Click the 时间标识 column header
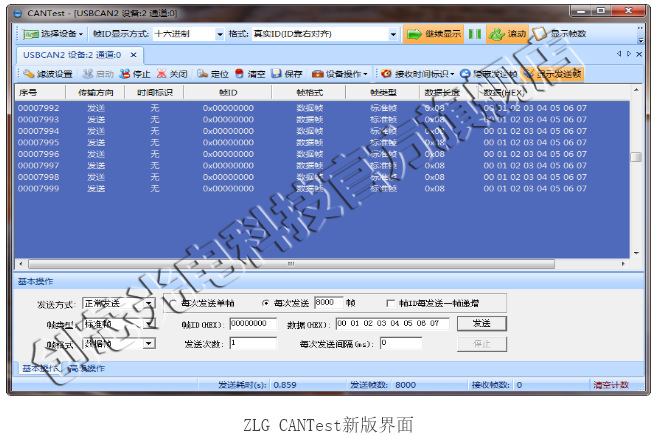 [154, 92]
